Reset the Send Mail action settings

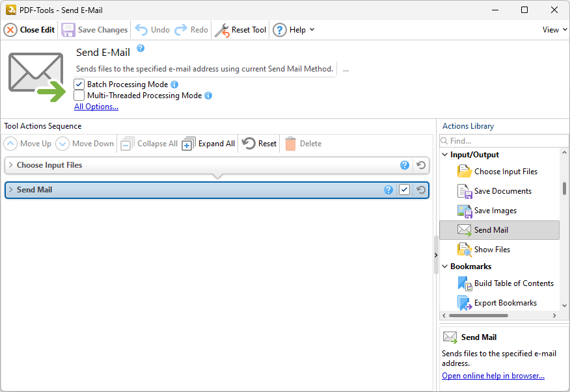(421, 190)
